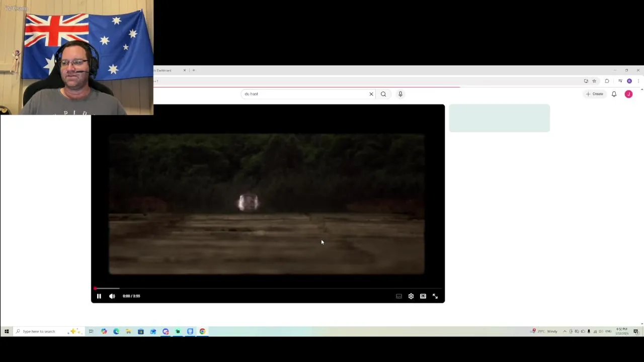Open Microsoft Store from the taskbar
Viewport: 644px width, 362px height.
coord(141,331)
